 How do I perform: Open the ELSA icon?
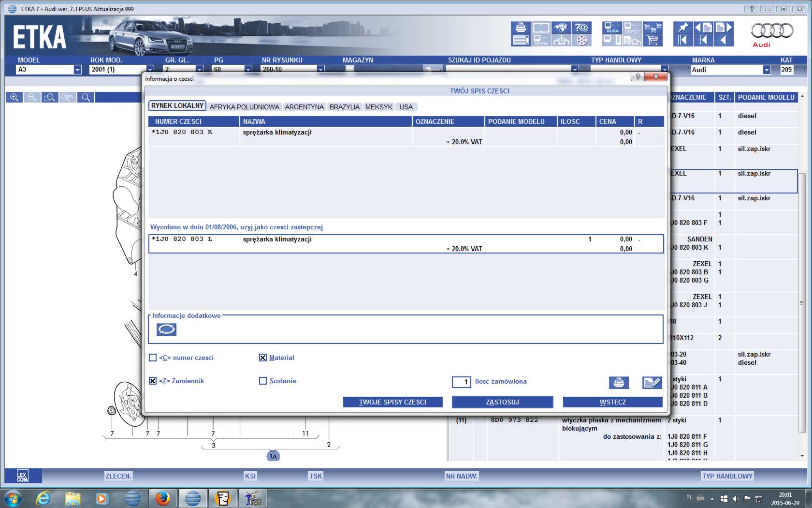612,28
